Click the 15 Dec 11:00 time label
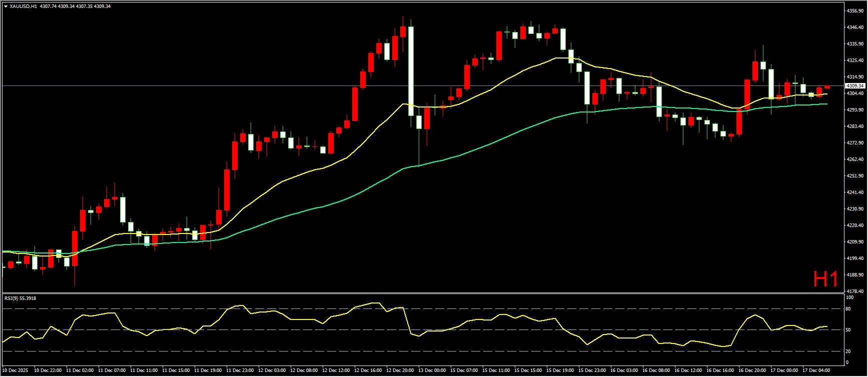Viewport: 868px width, 377px height. [496, 370]
